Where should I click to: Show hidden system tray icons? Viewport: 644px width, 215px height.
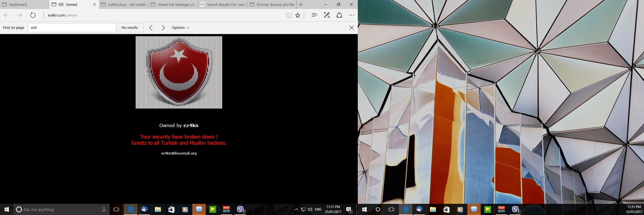[297, 209]
